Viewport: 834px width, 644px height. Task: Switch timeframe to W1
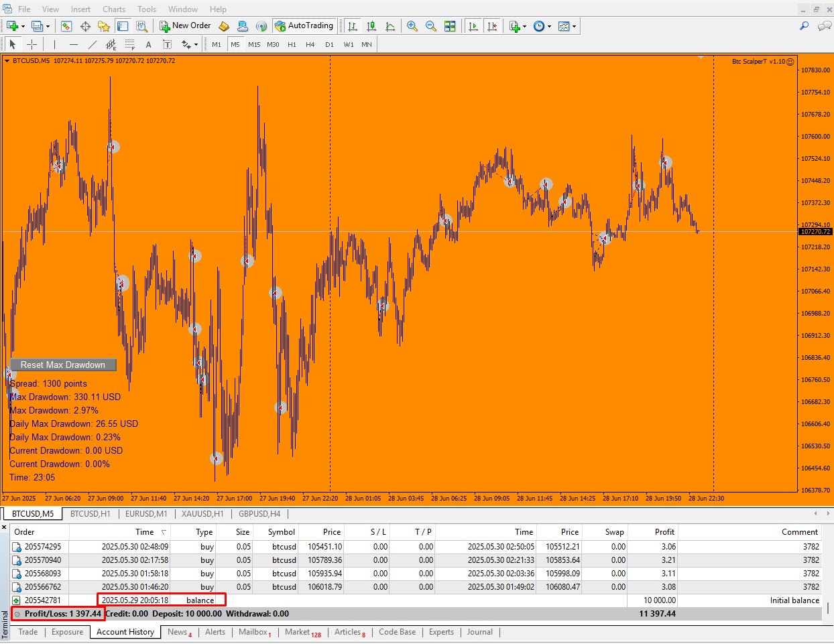[x=349, y=44]
